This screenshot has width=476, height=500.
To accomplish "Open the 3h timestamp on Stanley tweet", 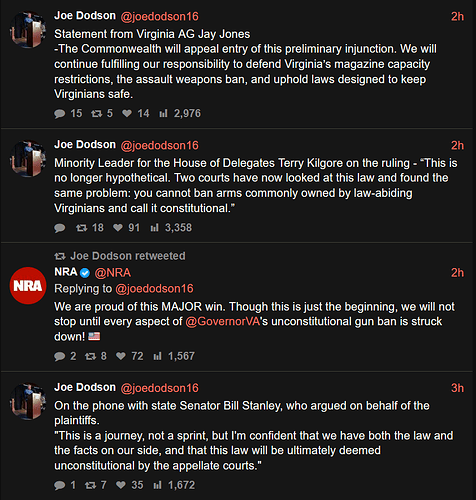I will point(457,388).
